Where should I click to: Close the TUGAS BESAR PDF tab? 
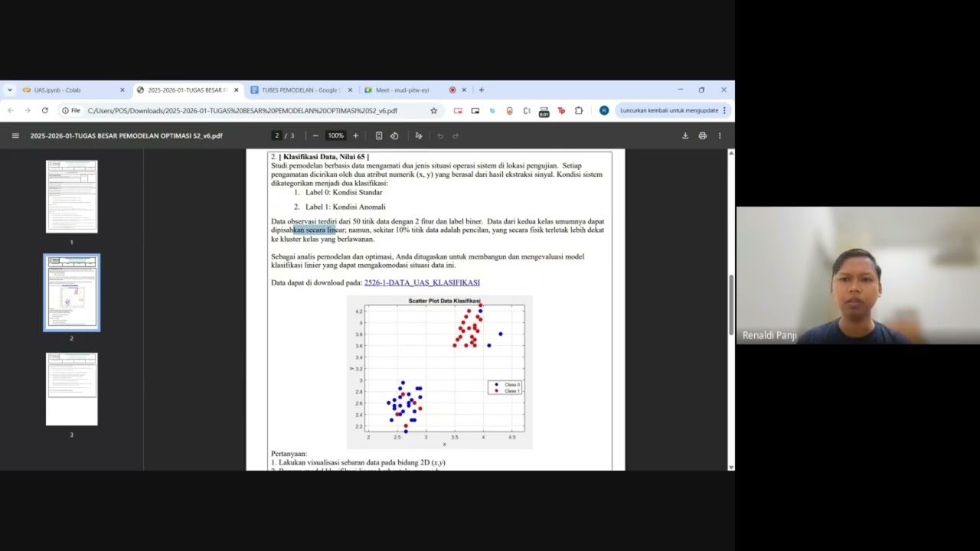pyautogui.click(x=236, y=90)
